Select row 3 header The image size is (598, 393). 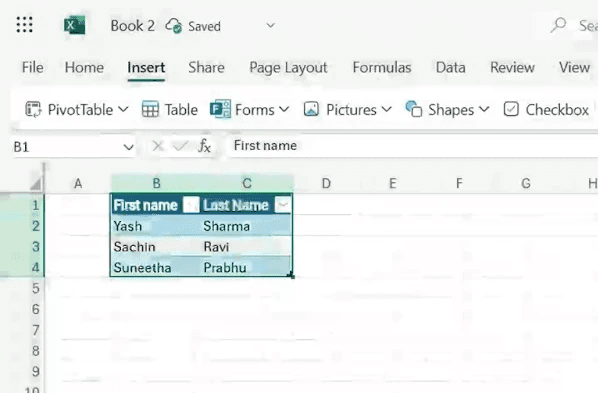(22, 246)
